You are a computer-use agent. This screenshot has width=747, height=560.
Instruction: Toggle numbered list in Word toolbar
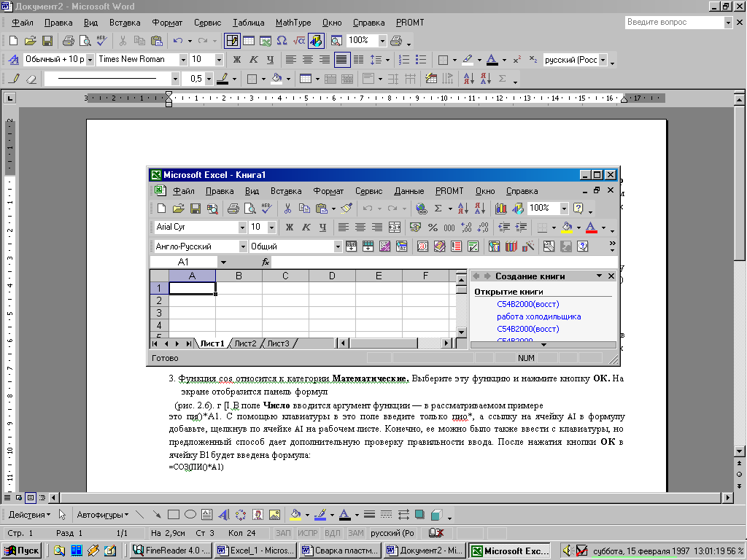coord(404,60)
